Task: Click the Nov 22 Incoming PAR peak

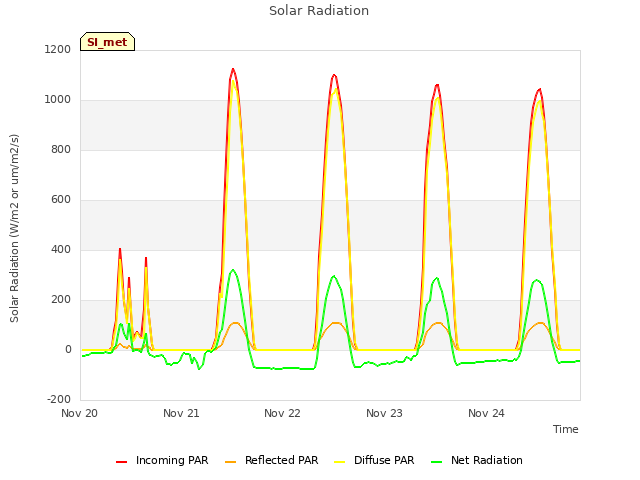Action: click(x=334, y=75)
